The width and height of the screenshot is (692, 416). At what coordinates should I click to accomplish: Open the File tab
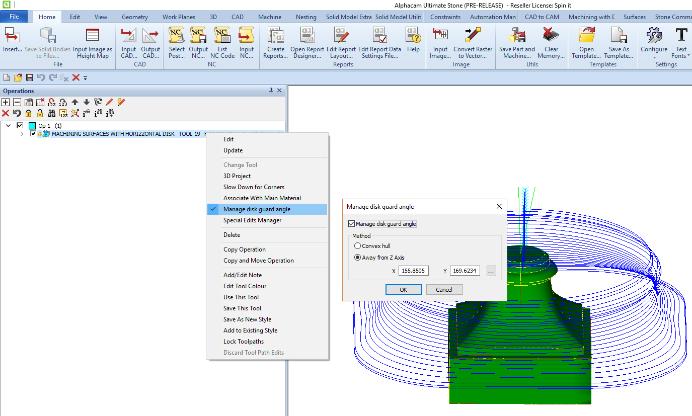14,17
